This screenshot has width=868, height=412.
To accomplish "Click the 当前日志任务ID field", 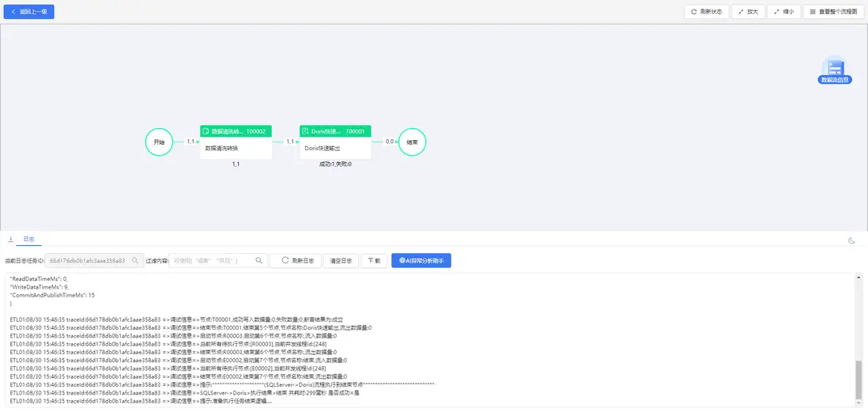I will pyautogui.click(x=93, y=260).
